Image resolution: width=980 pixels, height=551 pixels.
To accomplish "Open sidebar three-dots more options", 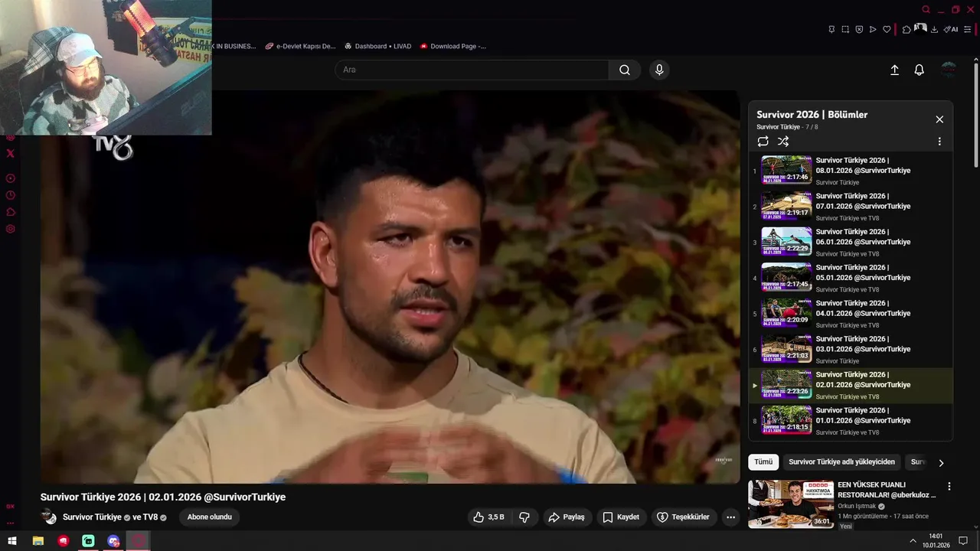I will [10, 523].
